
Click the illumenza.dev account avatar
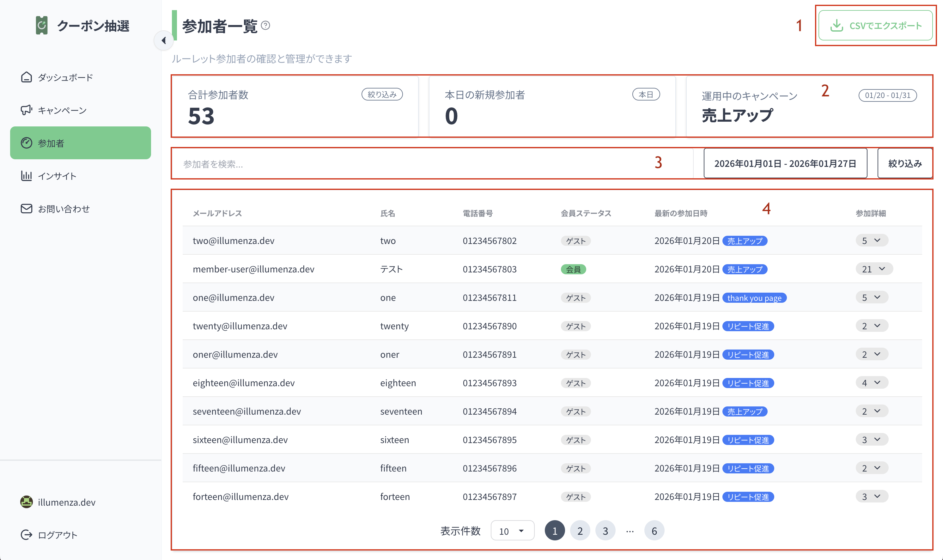click(27, 502)
